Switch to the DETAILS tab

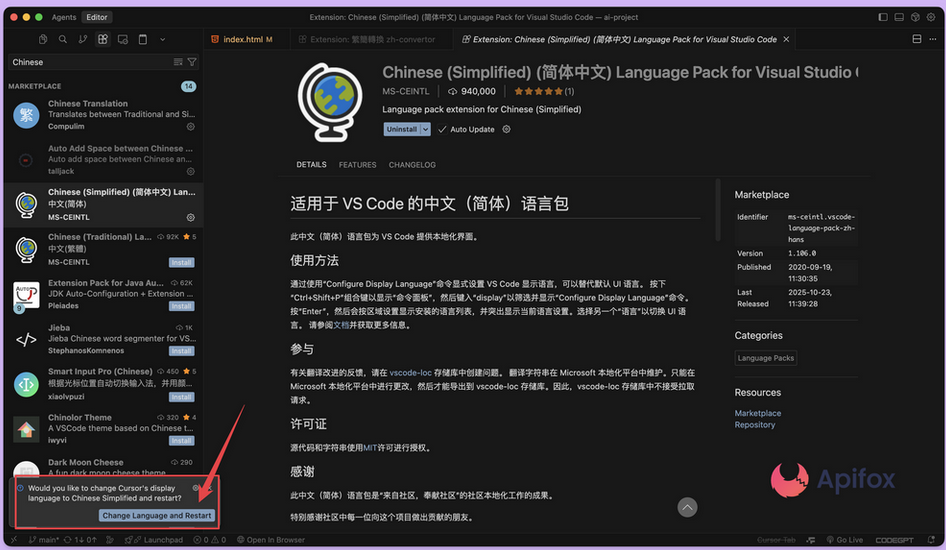pyautogui.click(x=311, y=165)
